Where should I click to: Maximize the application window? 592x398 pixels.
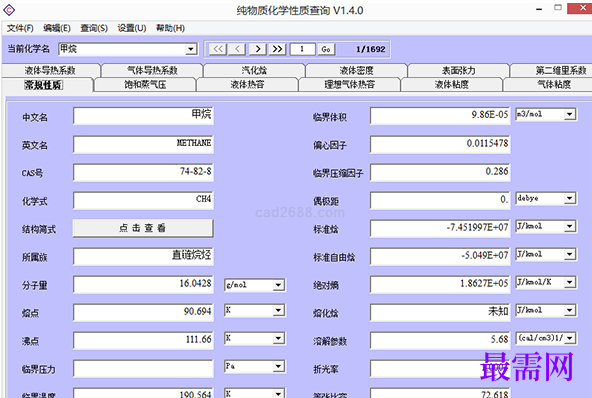click(558, 8)
